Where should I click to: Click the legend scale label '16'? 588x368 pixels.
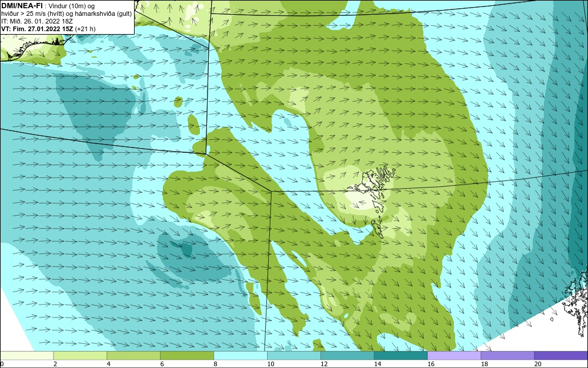pos(431,364)
